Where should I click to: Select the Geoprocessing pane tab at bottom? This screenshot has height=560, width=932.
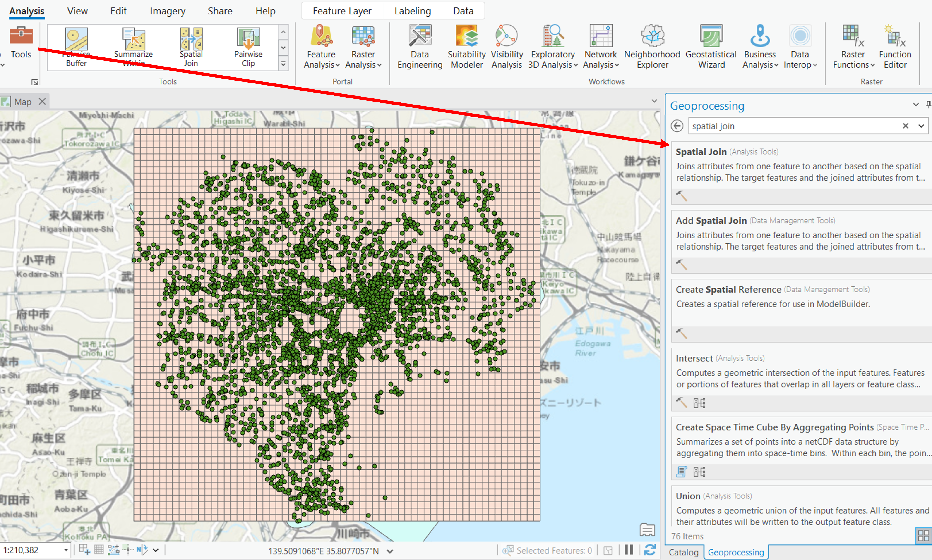(x=736, y=552)
